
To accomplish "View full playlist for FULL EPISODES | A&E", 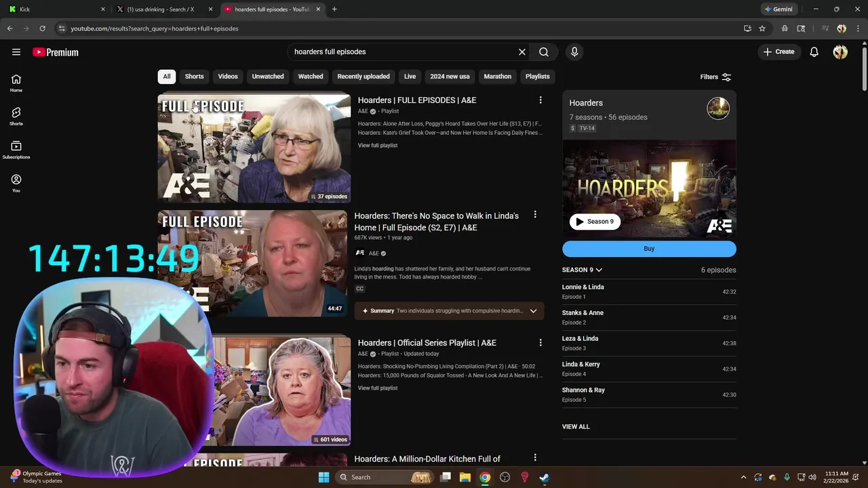I will click(378, 146).
